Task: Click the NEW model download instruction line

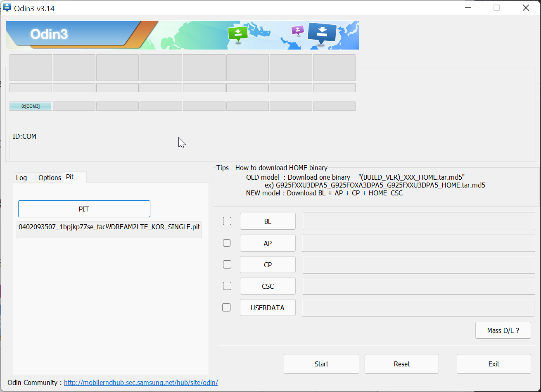Action: [324, 193]
